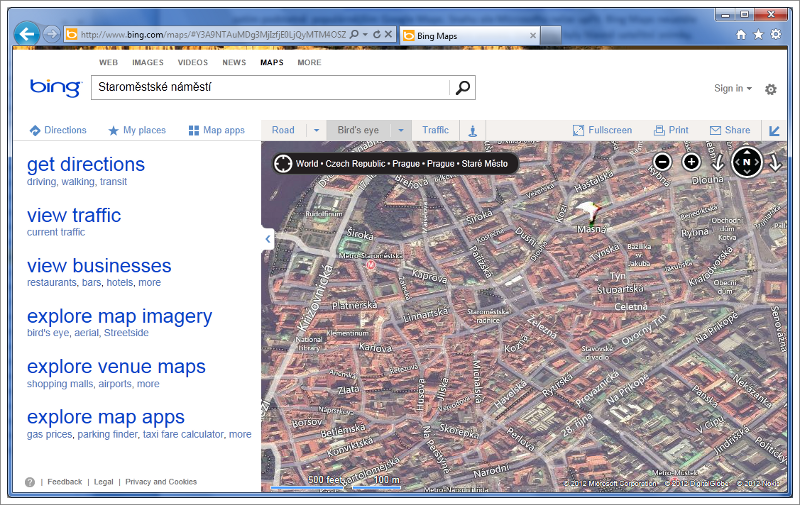Minimize map toolbar diagonal arrow icon
The width and height of the screenshot is (800, 505).
pyautogui.click(x=774, y=130)
